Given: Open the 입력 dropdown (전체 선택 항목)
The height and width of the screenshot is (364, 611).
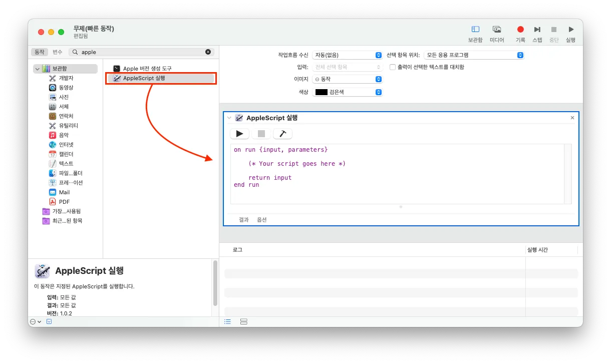Looking at the screenshot, I should (347, 67).
